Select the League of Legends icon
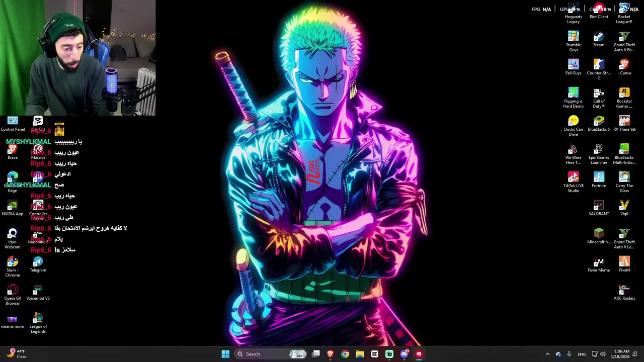The image size is (644, 362). (x=38, y=323)
